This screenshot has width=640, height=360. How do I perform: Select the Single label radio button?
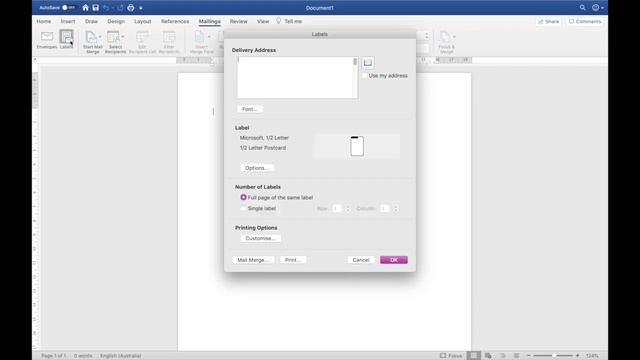(243, 208)
